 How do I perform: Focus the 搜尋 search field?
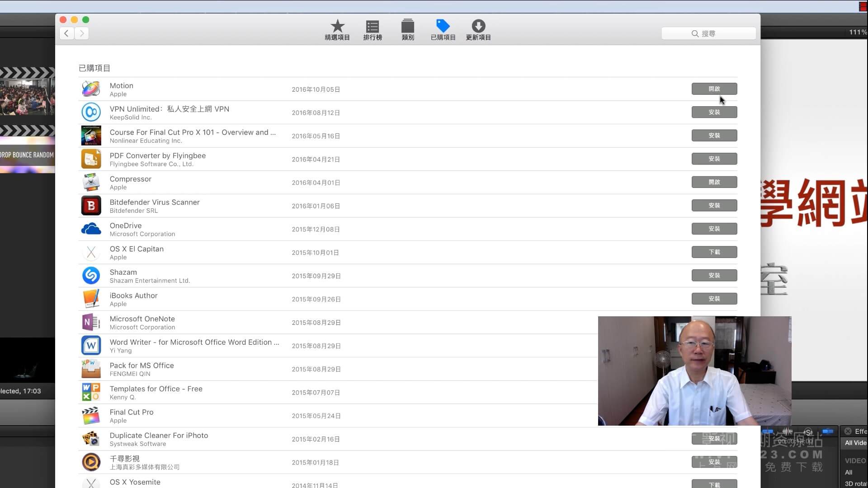click(708, 33)
